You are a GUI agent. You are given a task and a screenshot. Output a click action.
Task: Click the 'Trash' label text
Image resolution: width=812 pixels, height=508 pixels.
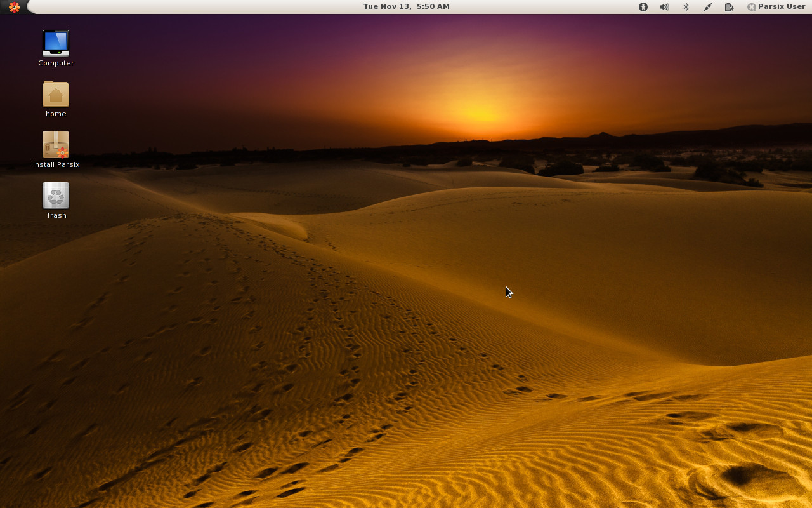[x=56, y=215]
